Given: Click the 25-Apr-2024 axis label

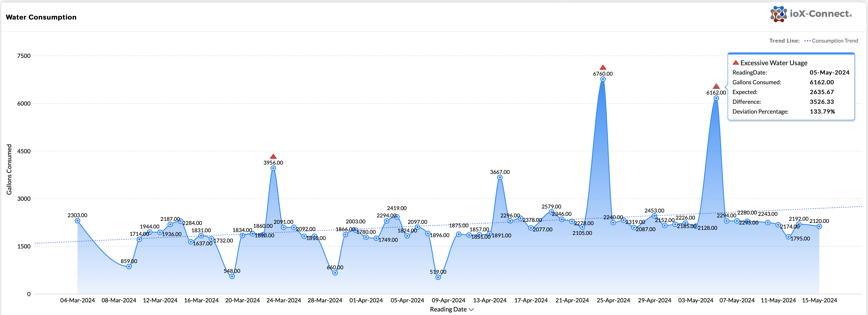Looking at the screenshot, I should 613,300.
